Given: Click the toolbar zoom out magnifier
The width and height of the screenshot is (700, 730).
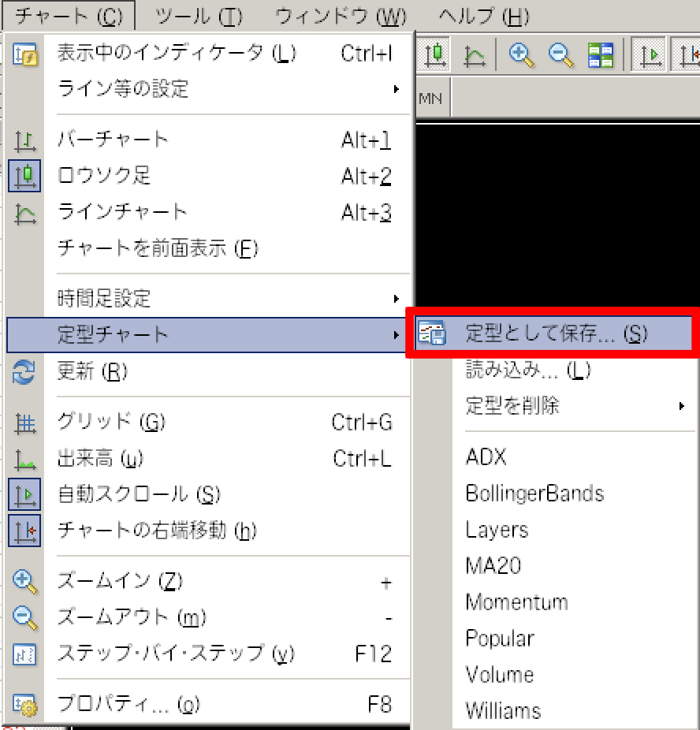Looking at the screenshot, I should pyautogui.click(x=561, y=54).
